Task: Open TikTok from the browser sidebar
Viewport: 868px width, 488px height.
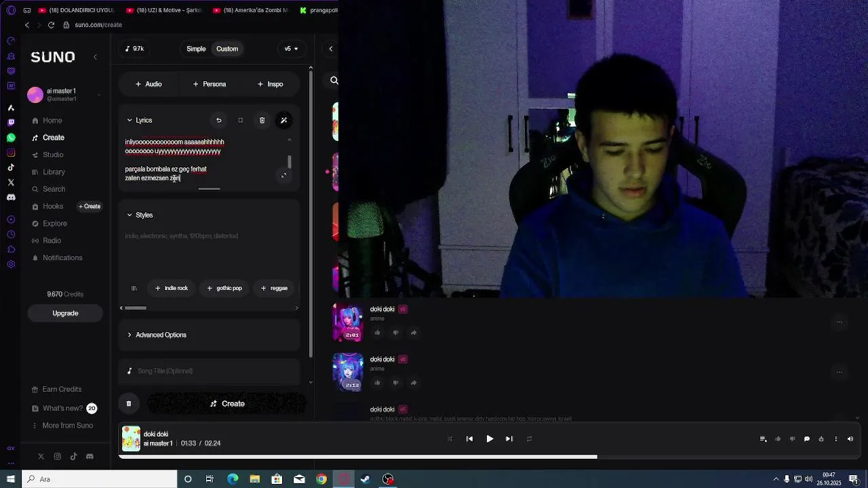Action: pyautogui.click(x=11, y=167)
